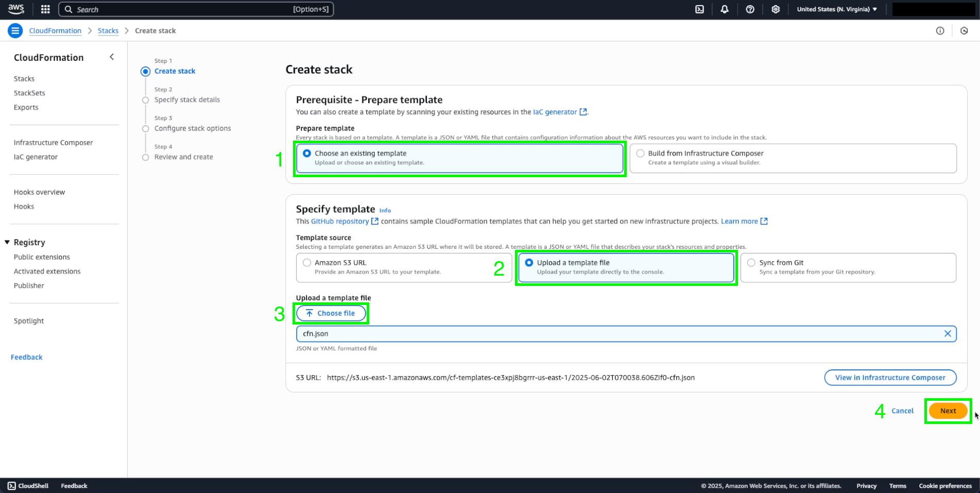Go to Stacks breadcrumb link
Image resolution: width=980 pixels, height=493 pixels.
coord(108,31)
